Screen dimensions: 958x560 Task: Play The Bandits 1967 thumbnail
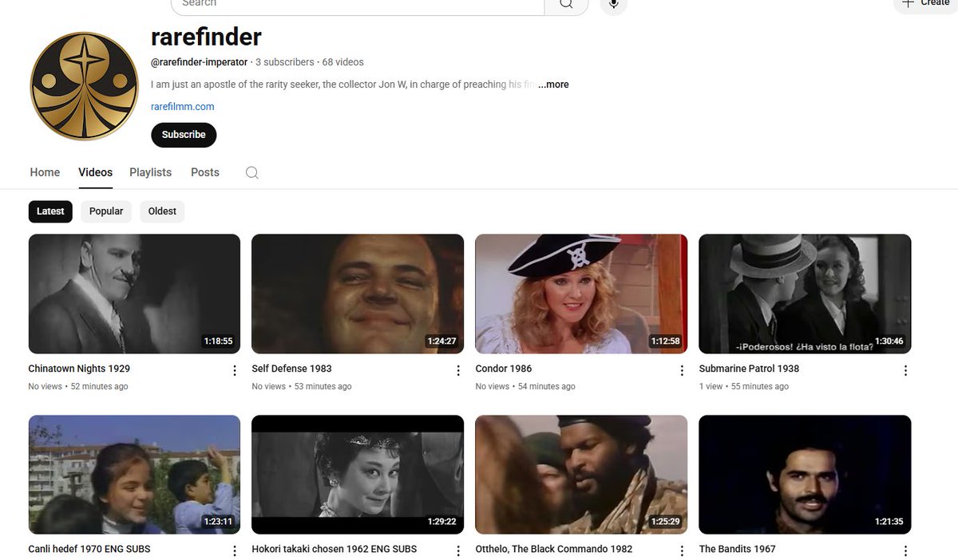(x=805, y=475)
